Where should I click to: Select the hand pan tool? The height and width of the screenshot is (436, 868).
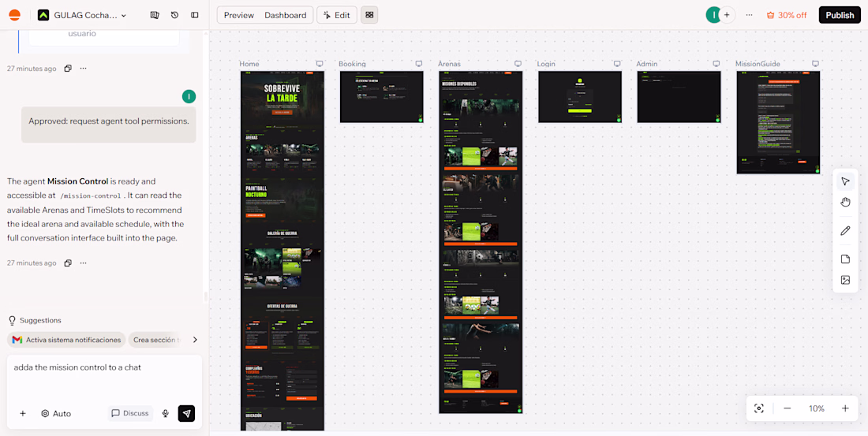[845, 202]
